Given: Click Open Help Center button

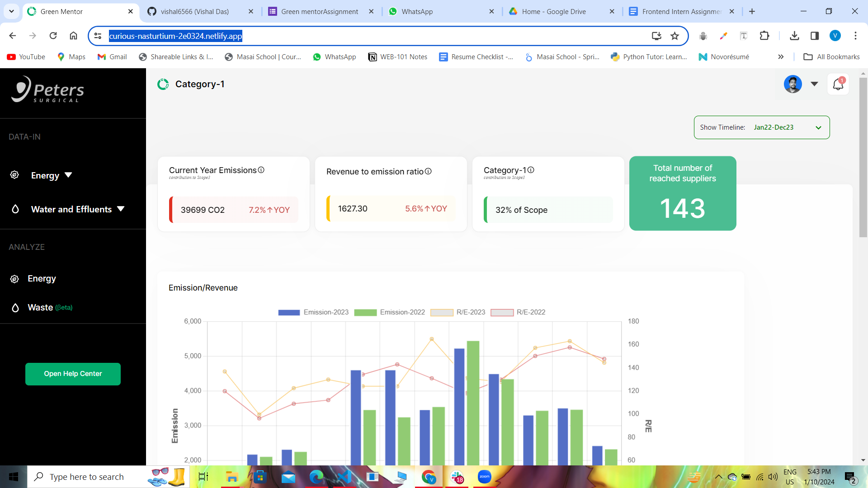Looking at the screenshot, I should (73, 374).
